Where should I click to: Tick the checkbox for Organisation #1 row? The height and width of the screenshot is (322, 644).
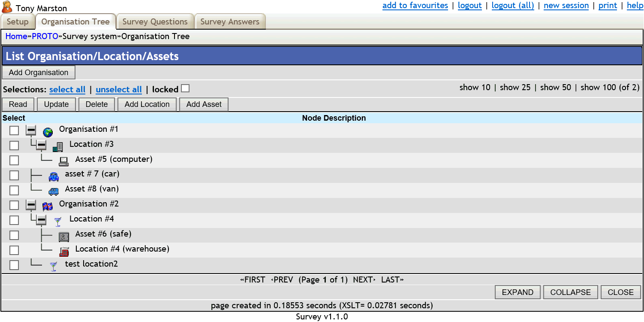click(x=14, y=130)
